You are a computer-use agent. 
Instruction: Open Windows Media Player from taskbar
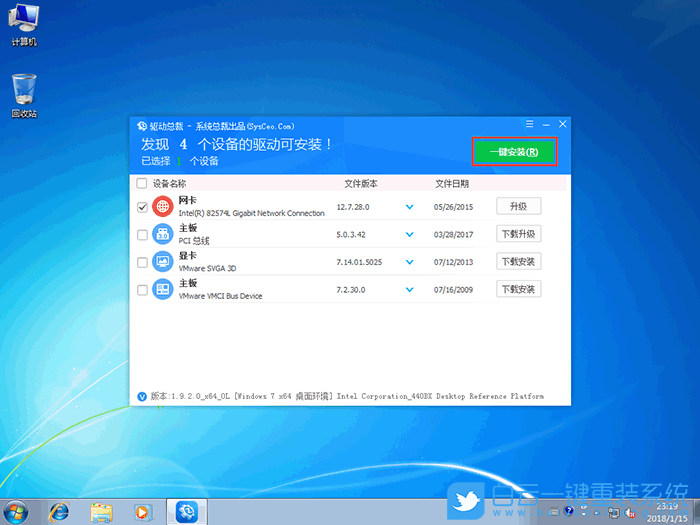(x=141, y=511)
